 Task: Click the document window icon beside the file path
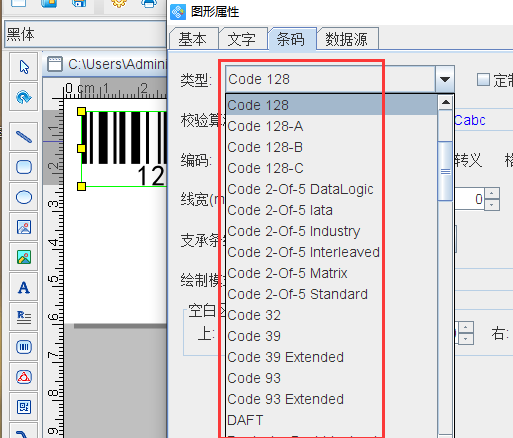pos(55,64)
